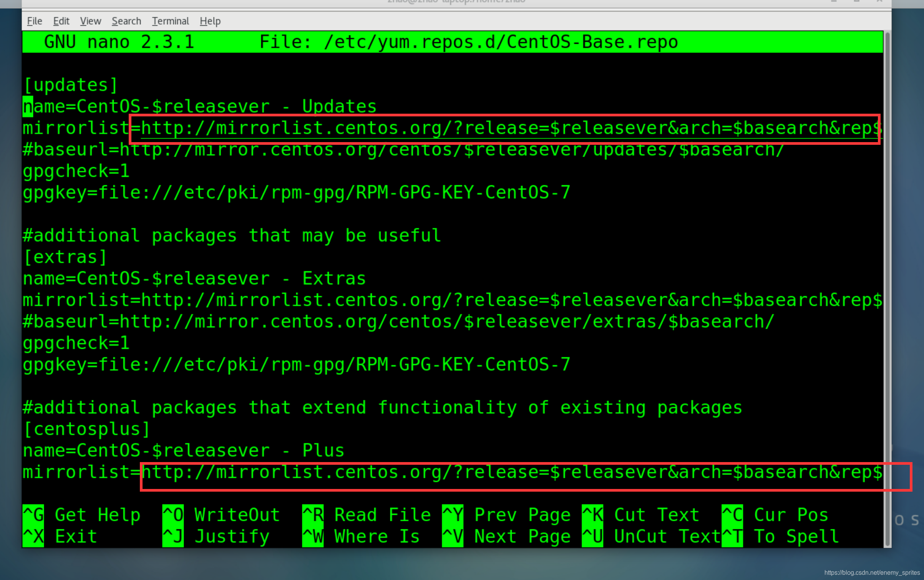924x580 pixels.
Task: Click the terminal window's vertical scrollbar
Action: (x=887, y=288)
